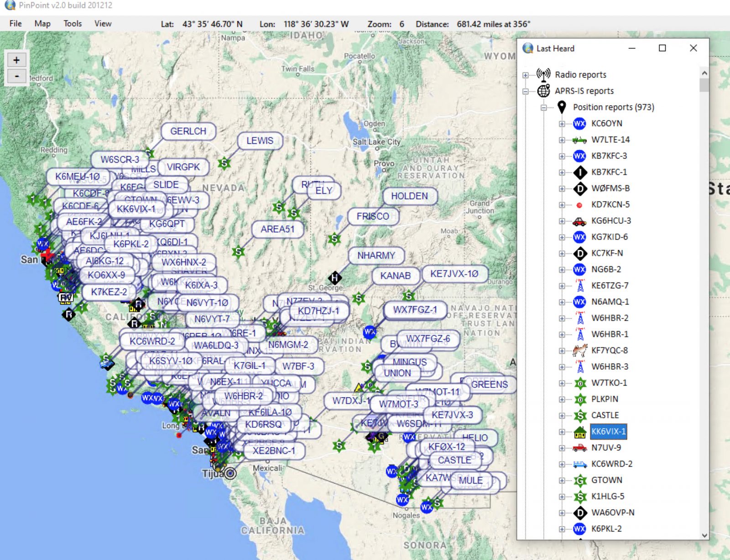Click the horse icon next to KF7YQC-8
This screenshot has width=730, height=560.
(579, 350)
